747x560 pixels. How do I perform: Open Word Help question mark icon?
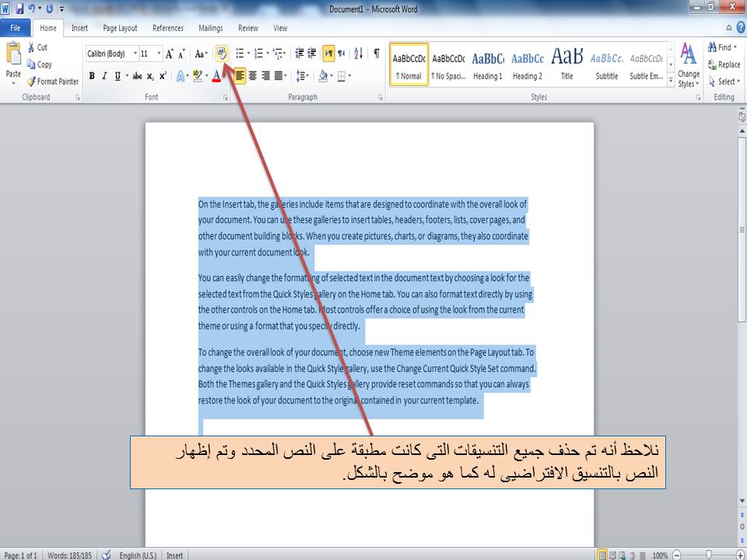[741, 28]
